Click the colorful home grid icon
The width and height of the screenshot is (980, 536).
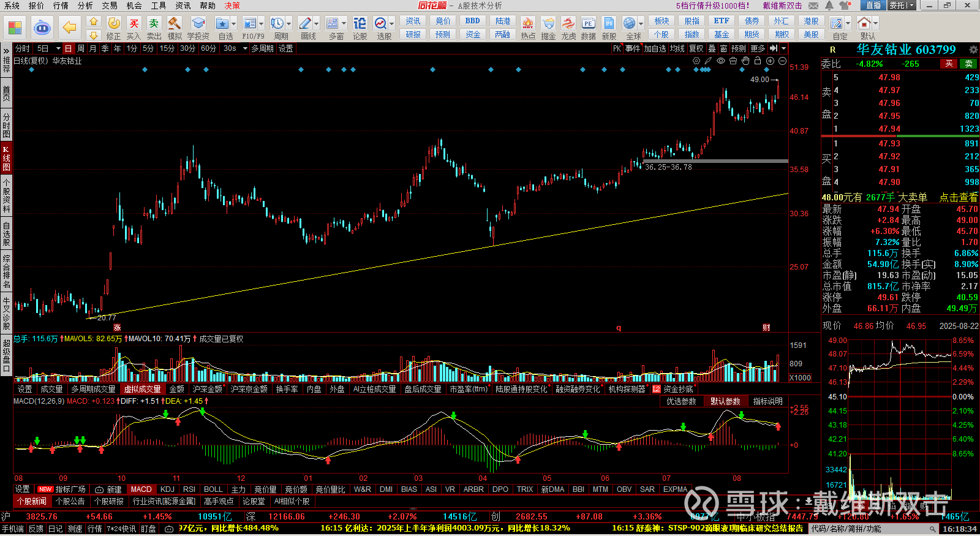point(15,28)
